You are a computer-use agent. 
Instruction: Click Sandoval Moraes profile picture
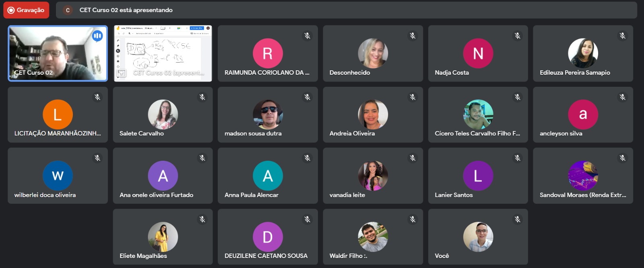pos(583,176)
